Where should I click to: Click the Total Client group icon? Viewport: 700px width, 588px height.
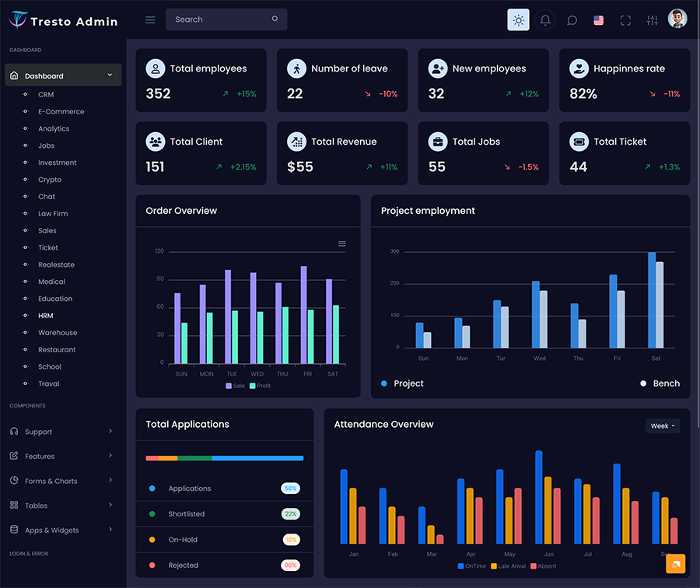point(156,142)
